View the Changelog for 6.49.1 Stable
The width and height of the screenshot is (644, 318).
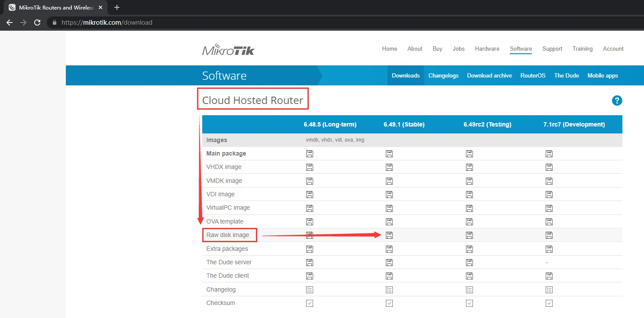(389, 289)
